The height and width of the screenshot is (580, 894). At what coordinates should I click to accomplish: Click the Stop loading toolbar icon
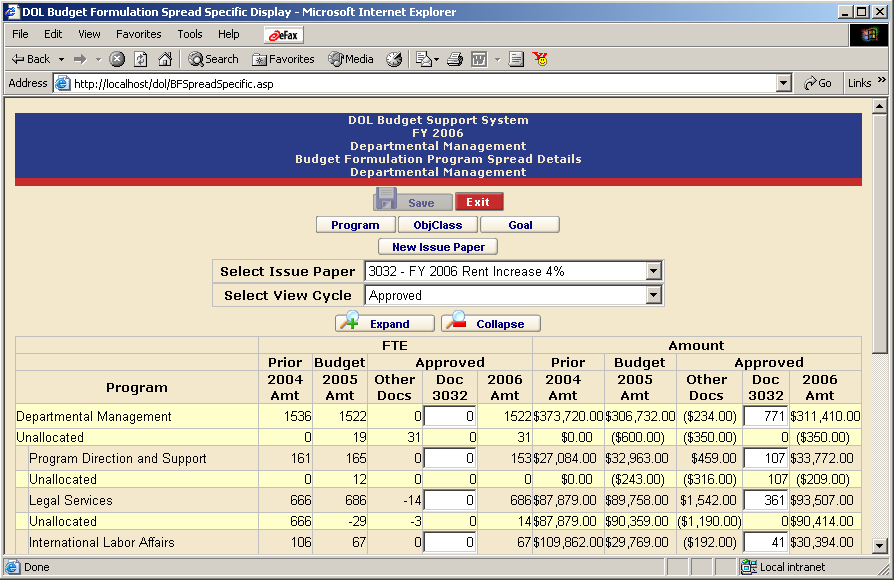coord(117,59)
